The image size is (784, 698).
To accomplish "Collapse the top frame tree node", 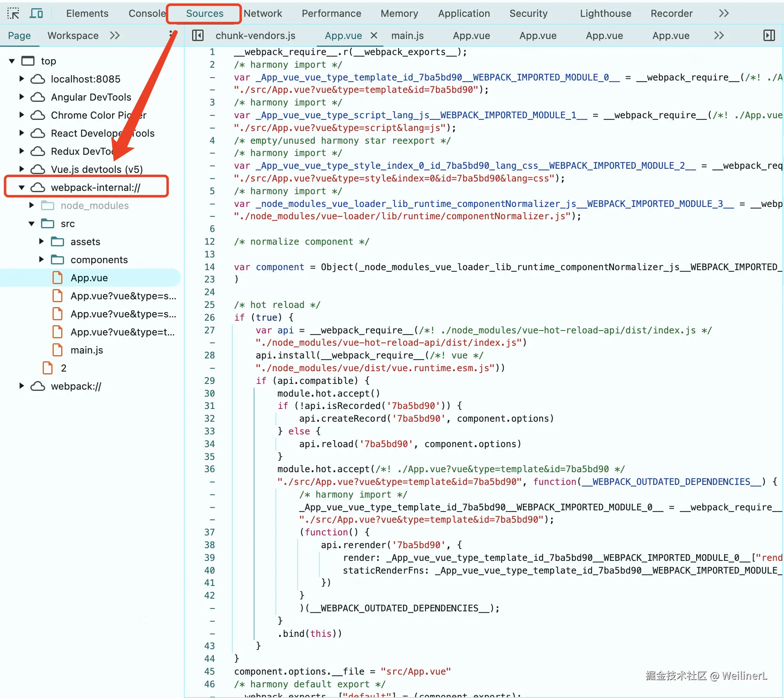I will (12, 61).
